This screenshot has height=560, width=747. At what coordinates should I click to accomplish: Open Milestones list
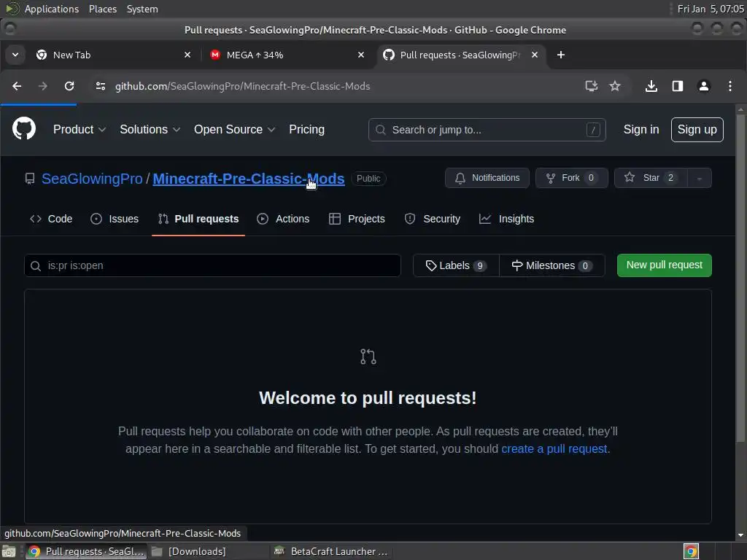[552, 265]
